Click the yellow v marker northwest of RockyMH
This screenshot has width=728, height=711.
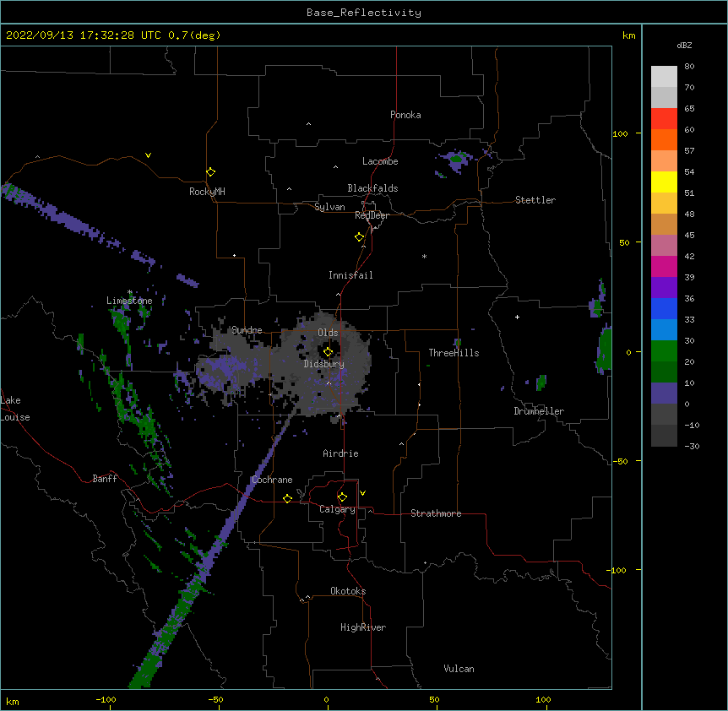click(x=148, y=155)
